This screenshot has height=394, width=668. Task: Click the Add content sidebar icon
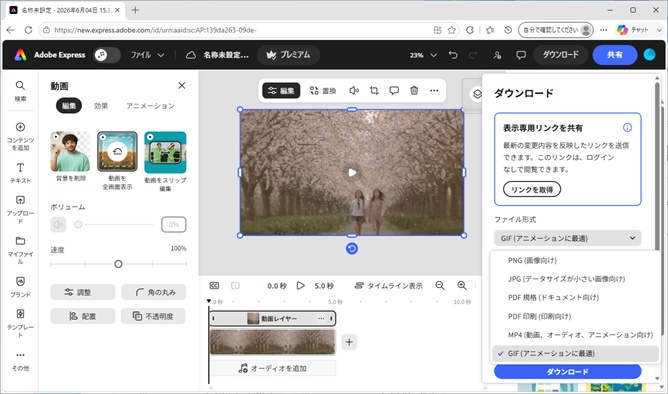pyautogui.click(x=20, y=136)
